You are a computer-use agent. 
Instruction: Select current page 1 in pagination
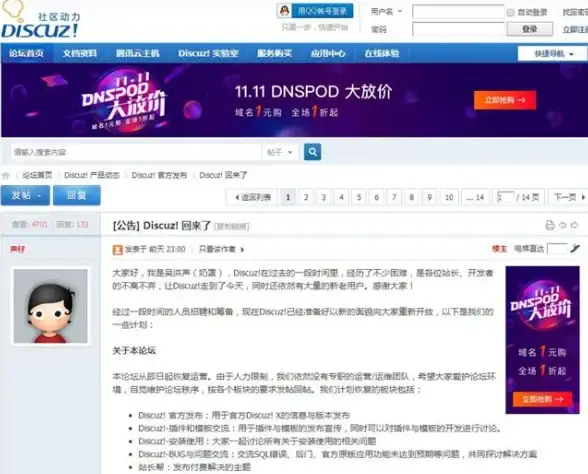click(288, 197)
